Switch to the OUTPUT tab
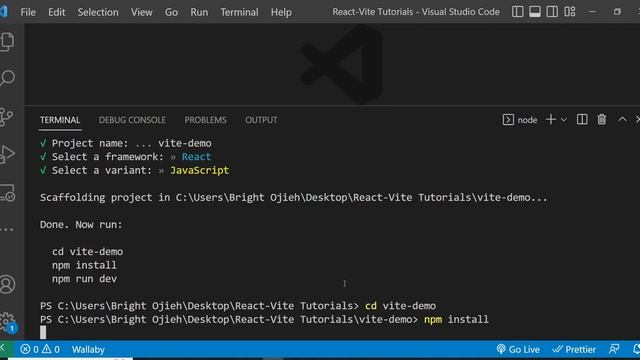The width and height of the screenshot is (640, 360). [x=261, y=120]
